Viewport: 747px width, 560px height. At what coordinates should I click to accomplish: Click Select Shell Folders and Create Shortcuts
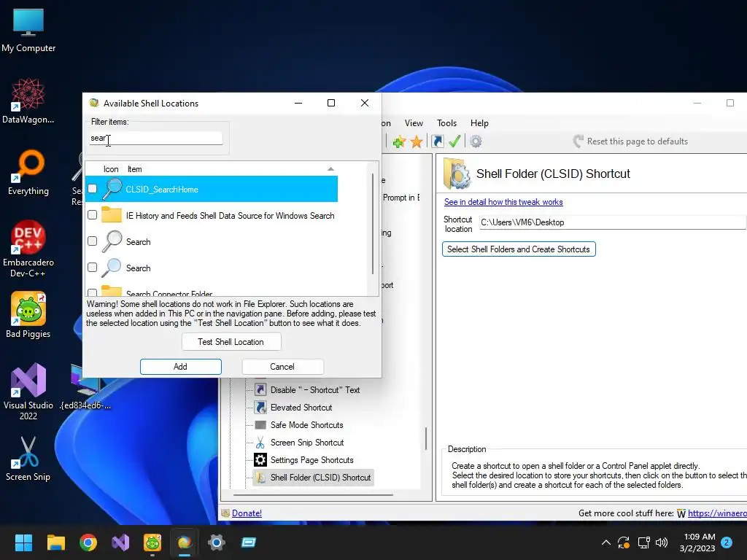[x=519, y=249]
